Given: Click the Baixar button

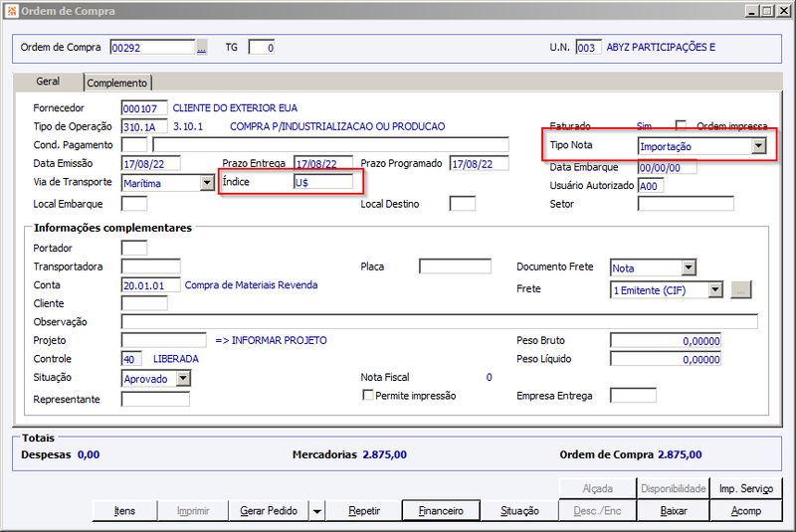Looking at the screenshot, I should point(674,511).
